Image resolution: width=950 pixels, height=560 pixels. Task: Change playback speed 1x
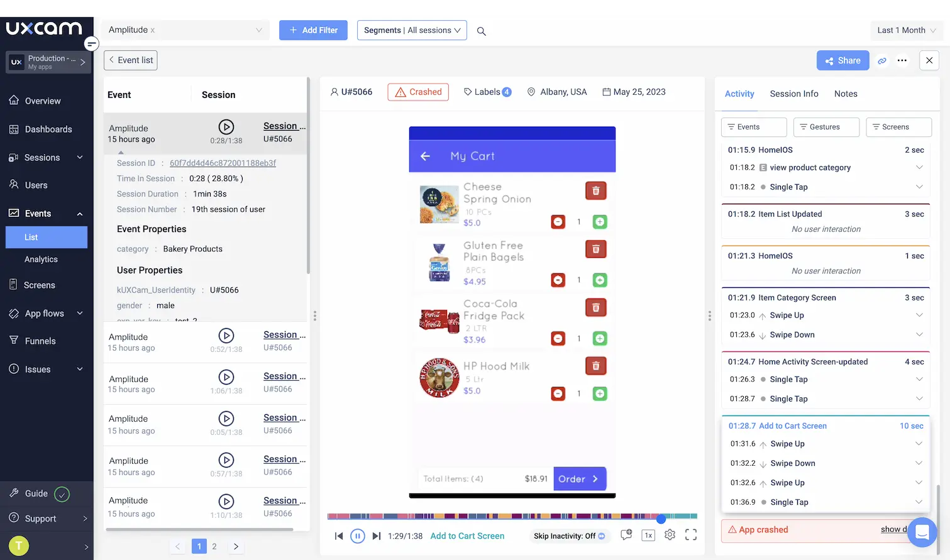[x=648, y=535]
